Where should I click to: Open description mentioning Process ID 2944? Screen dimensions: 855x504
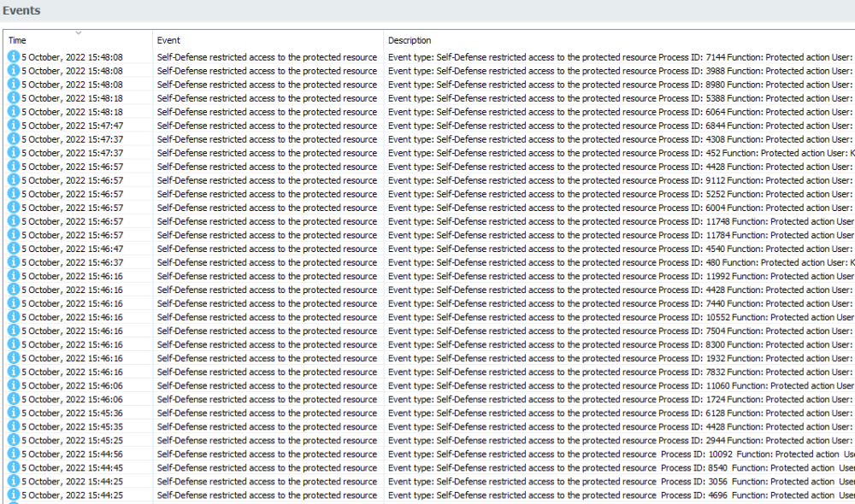pyautogui.click(x=620, y=440)
